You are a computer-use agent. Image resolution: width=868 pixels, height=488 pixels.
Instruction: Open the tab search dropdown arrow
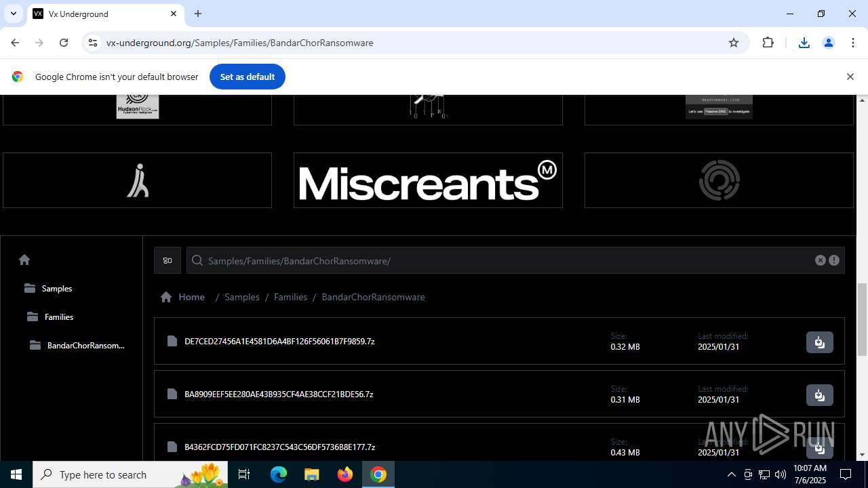[x=13, y=14]
